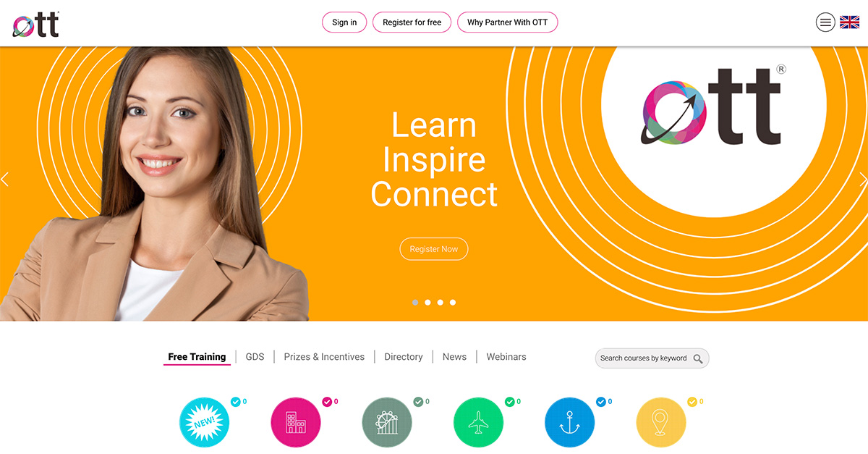Viewport: 868px width, 454px height.
Task: Select the yellow map pin destinations icon
Action: [661, 422]
